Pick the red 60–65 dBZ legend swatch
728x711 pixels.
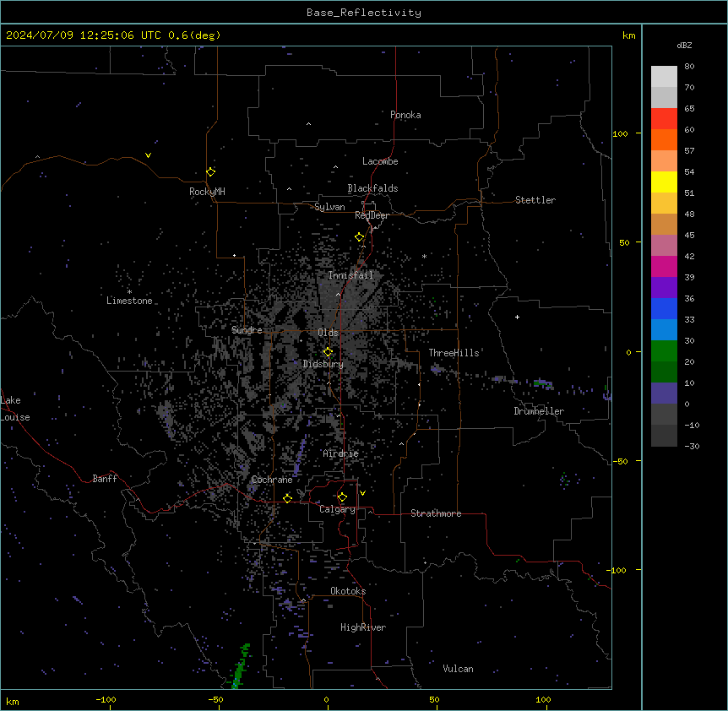coord(664,119)
